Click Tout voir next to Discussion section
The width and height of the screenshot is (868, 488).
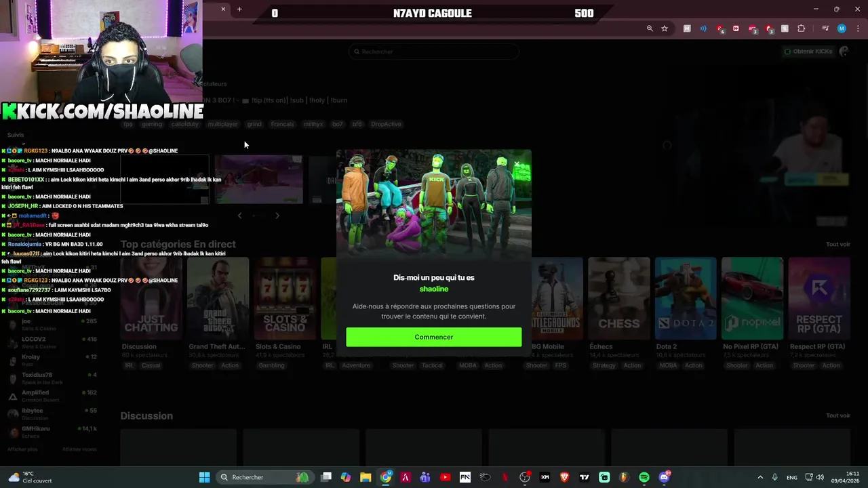(837, 415)
